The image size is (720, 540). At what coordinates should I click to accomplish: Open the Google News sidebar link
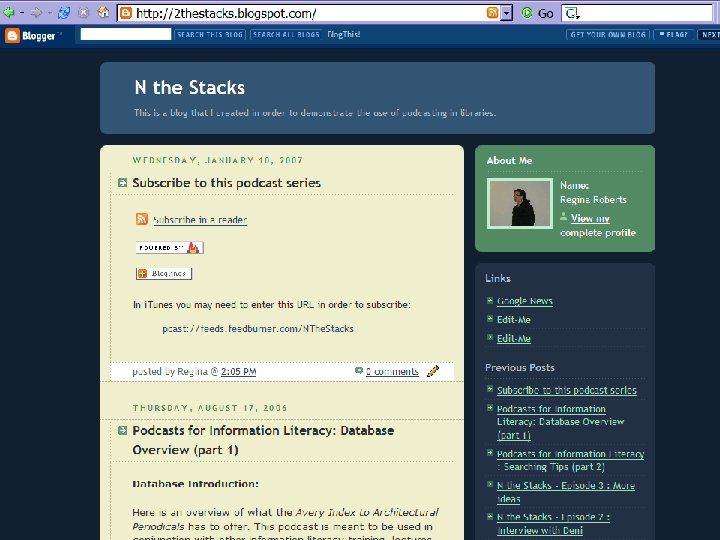click(525, 301)
